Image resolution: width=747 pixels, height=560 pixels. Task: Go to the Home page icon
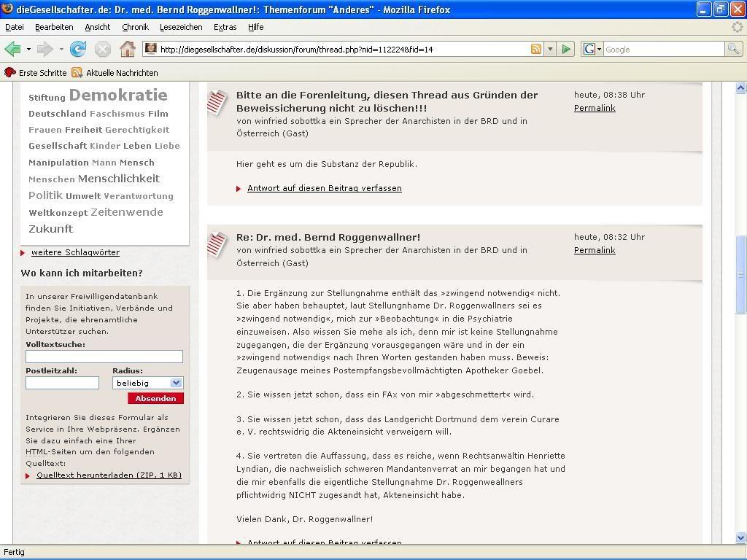128,50
